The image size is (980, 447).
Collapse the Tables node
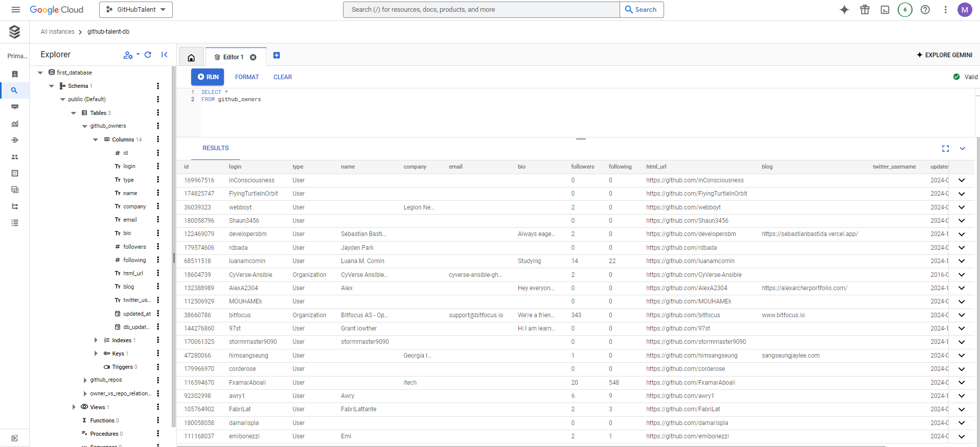click(74, 113)
